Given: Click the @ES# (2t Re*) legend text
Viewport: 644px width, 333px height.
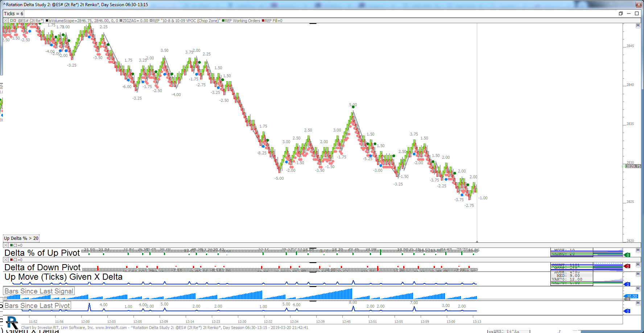Looking at the screenshot, I should (31, 21).
